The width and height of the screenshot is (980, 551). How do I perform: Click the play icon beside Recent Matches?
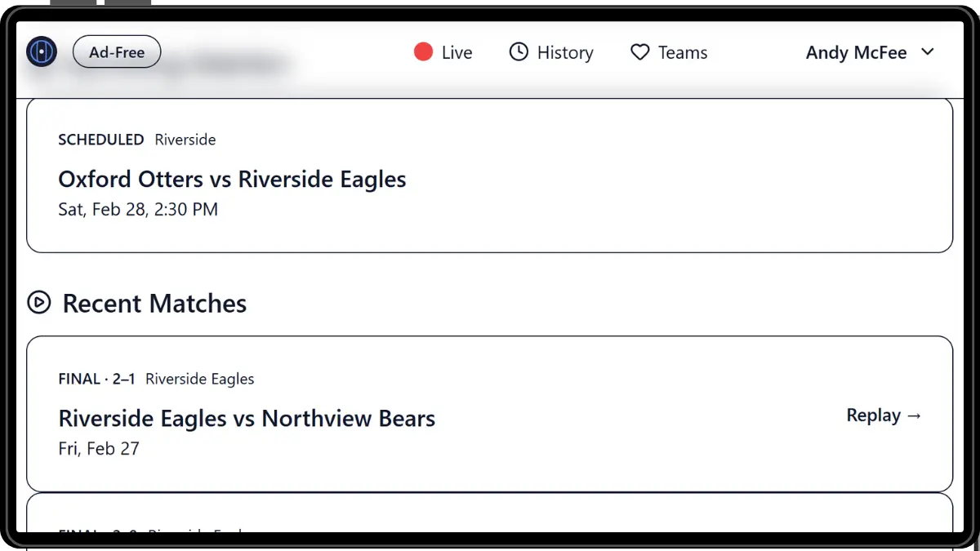tap(38, 303)
